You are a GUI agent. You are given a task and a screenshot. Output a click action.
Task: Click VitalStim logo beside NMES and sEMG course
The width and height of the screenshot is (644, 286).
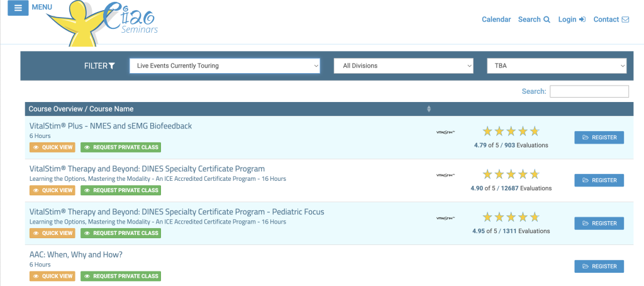tap(445, 132)
